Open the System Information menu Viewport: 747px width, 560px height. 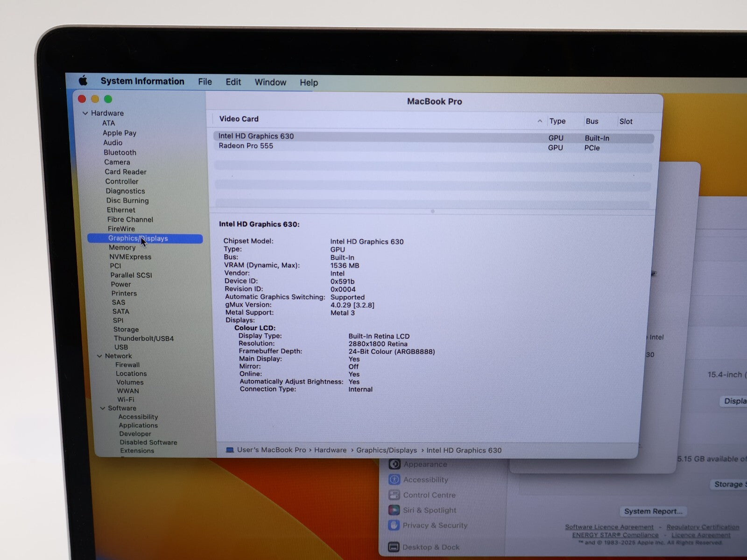[142, 81]
